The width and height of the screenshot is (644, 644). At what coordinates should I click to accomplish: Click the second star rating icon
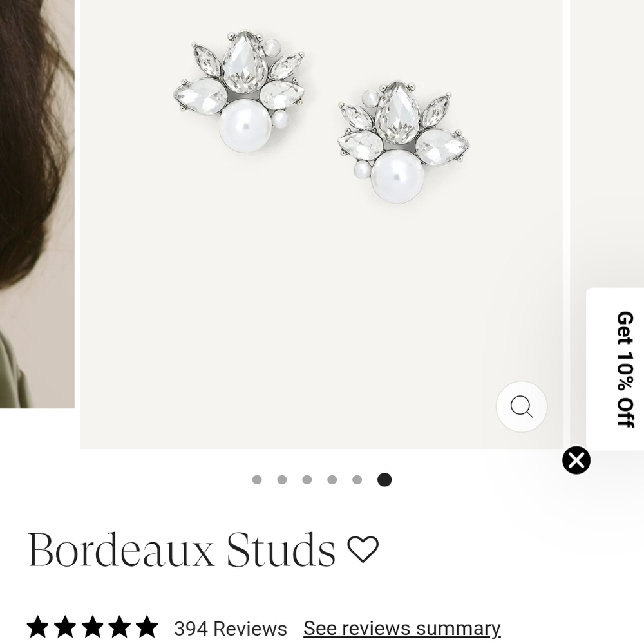point(64,628)
